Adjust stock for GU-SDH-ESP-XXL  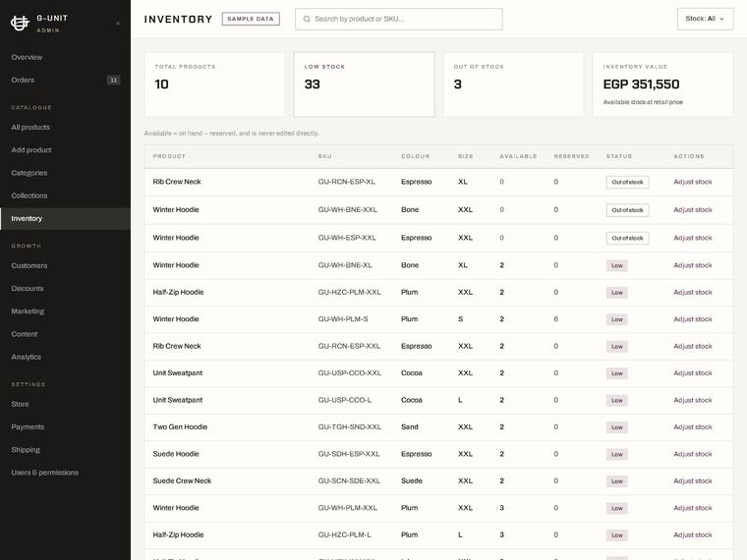(x=693, y=454)
